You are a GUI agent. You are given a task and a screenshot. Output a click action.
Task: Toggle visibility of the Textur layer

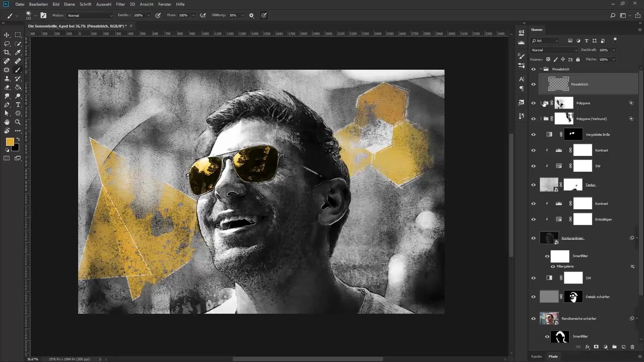[x=533, y=185]
